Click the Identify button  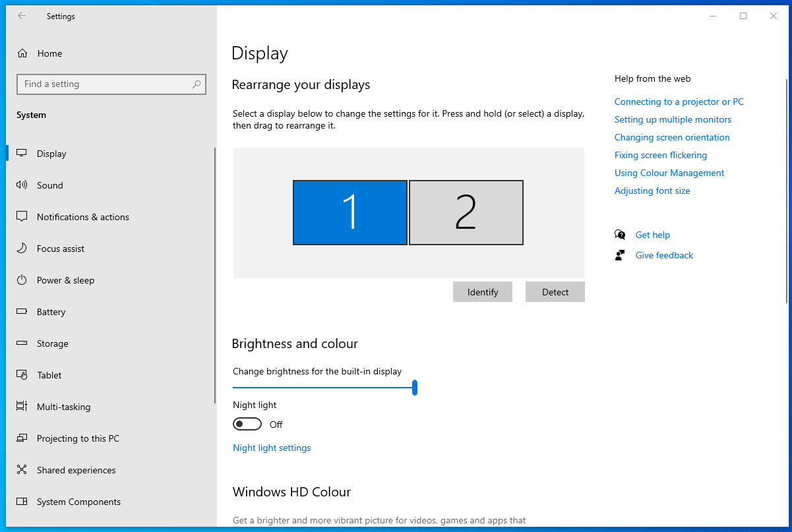pos(483,292)
